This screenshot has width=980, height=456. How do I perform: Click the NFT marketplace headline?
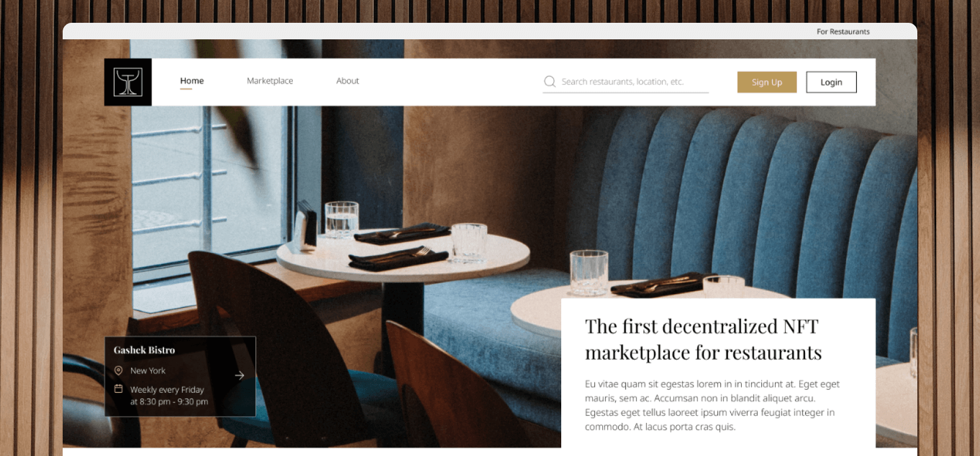[x=703, y=340]
